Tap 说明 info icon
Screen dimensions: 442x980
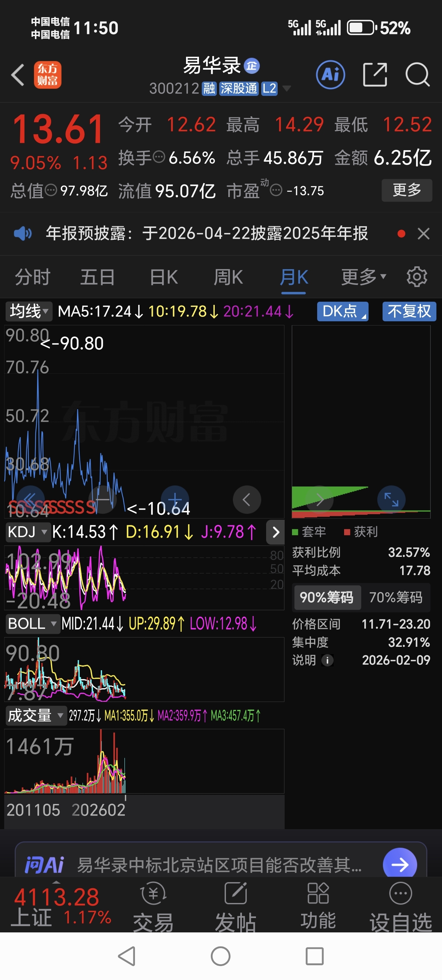coord(327,660)
